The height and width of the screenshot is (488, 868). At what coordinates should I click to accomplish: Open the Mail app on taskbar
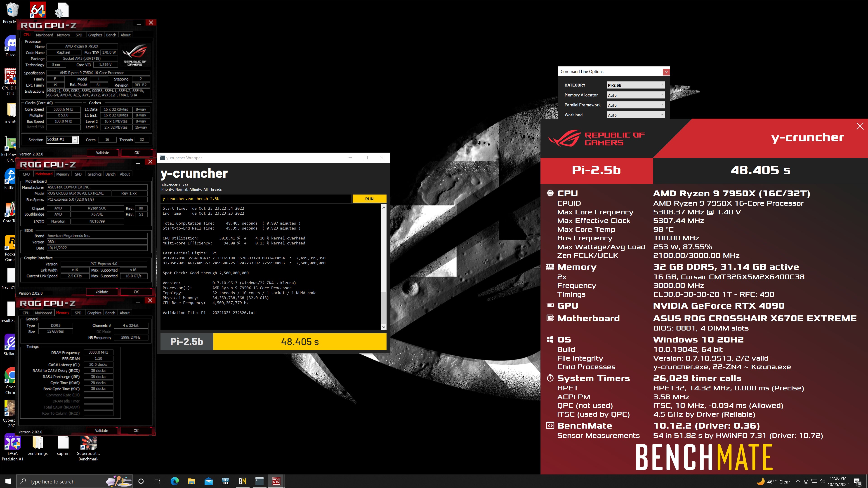tap(209, 481)
